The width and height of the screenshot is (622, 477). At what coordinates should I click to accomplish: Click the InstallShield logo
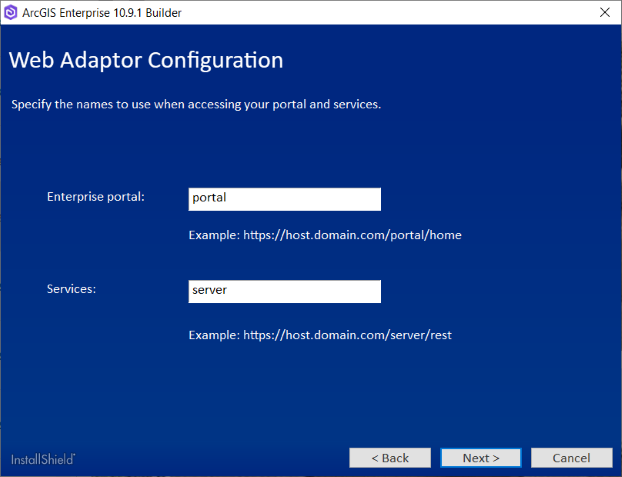[43, 459]
